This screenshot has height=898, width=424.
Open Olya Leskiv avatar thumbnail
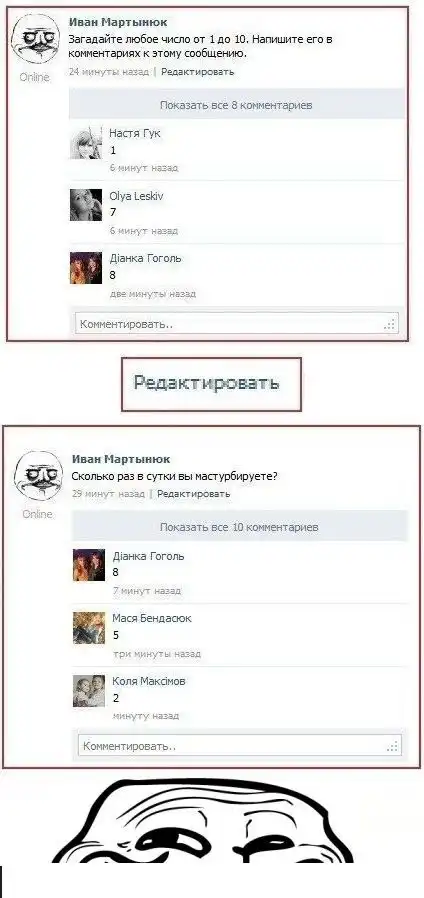pyautogui.click(x=86, y=205)
